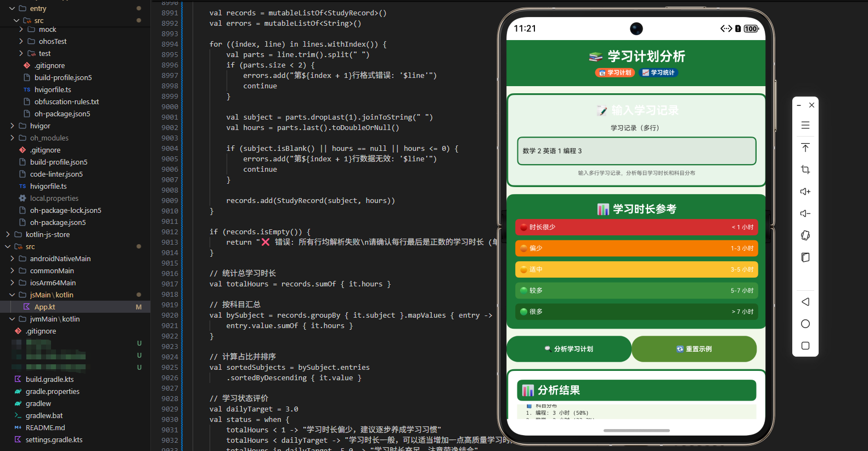Click the gear icon beside local.properties
The height and width of the screenshot is (451, 868).
(x=22, y=198)
